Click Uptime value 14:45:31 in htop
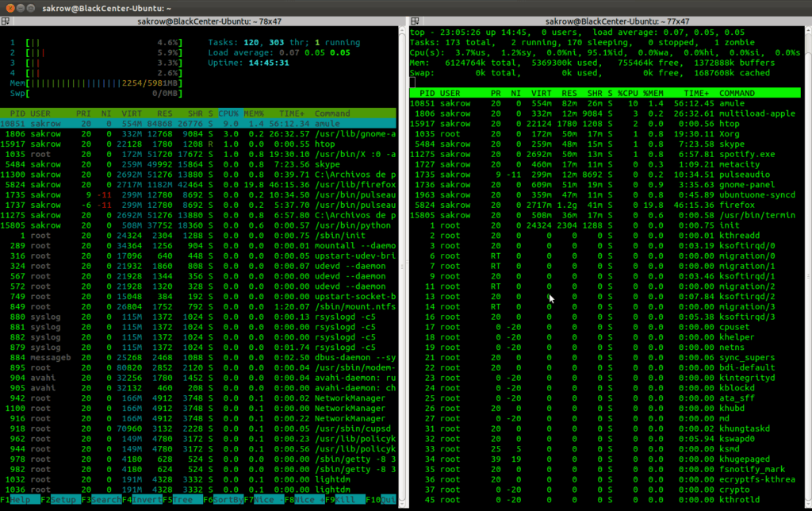Viewport: 812px width, 511px height. pyautogui.click(x=269, y=63)
